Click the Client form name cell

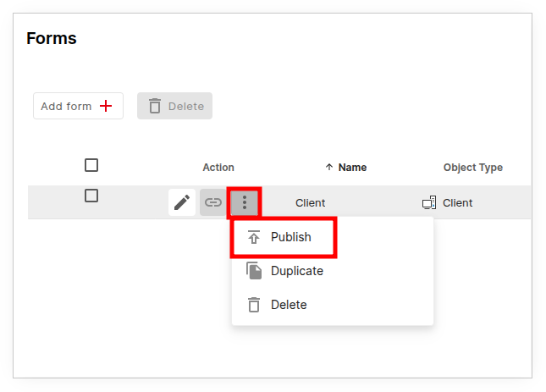[310, 202]
